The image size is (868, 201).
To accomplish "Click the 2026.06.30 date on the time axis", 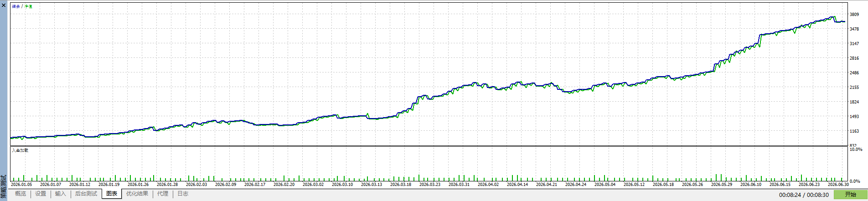I will (x=838, y=185).
